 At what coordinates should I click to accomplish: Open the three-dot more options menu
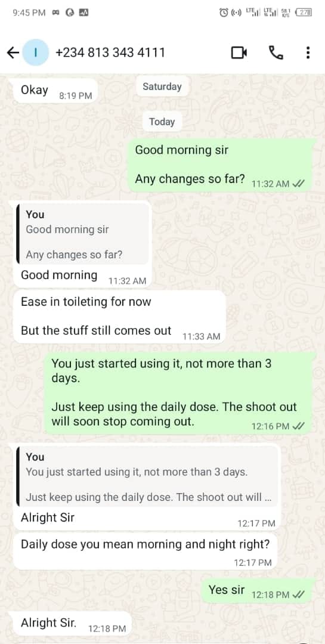click(x=308, y=52)
